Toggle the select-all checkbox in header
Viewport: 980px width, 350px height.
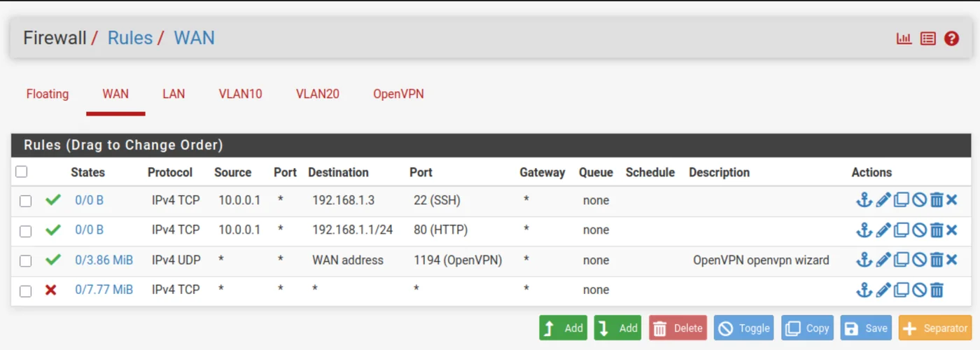(22, 171)
